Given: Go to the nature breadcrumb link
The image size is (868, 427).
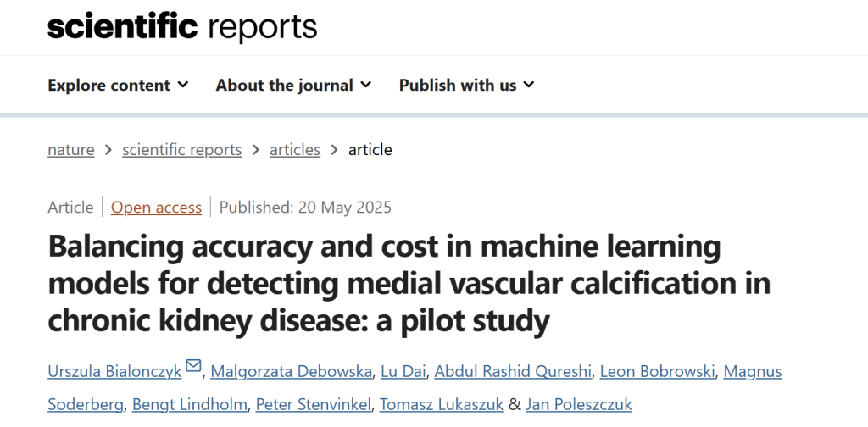Looking at the screenshot, I should tap(71, 149).
